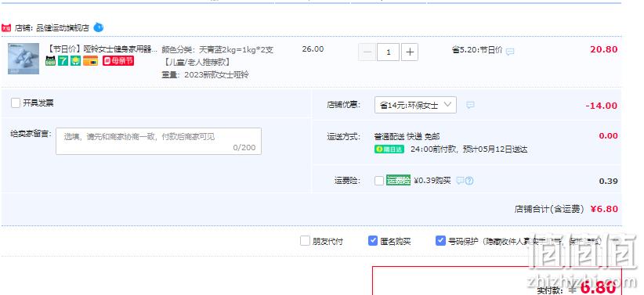Click the green flower badge under the product title
Screen dimensions: 644x295
coord(75,61)
